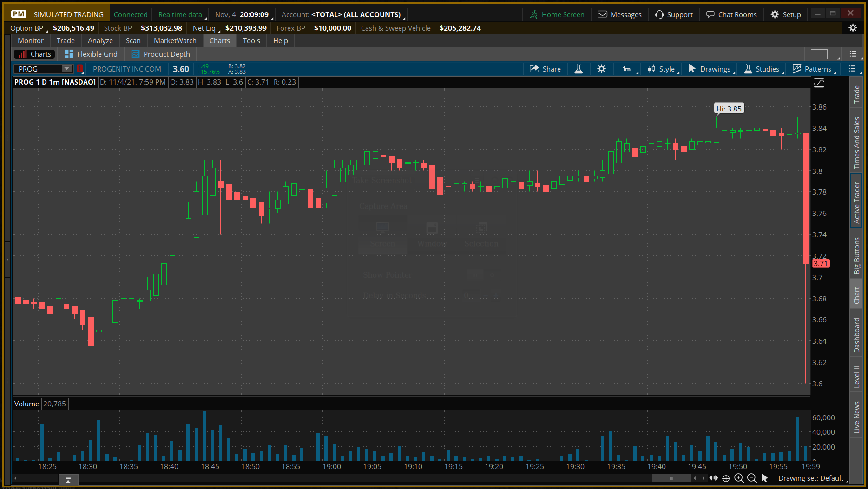This screenshot has height=489, width=868.
Task: Toggle the Times And Sales side panel
Action: point(856,143)
